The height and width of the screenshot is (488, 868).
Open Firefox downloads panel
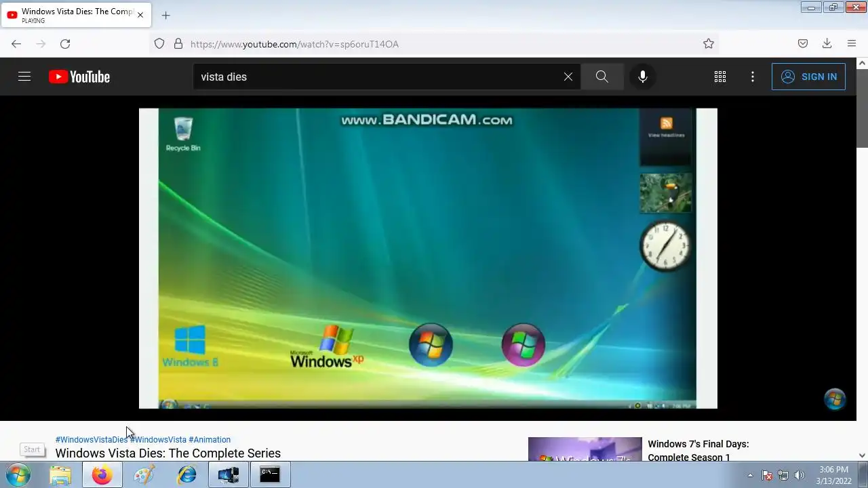coord(827,44)
